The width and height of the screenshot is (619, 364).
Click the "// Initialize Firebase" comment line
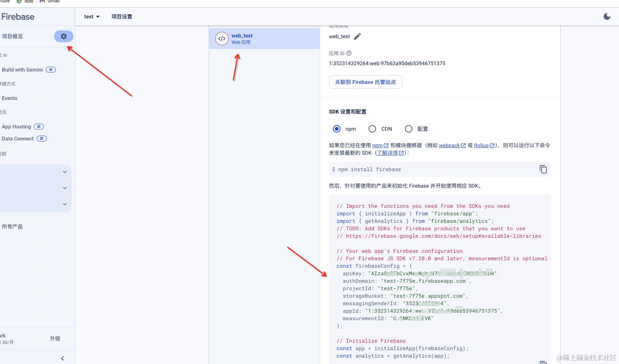(371, 341)
